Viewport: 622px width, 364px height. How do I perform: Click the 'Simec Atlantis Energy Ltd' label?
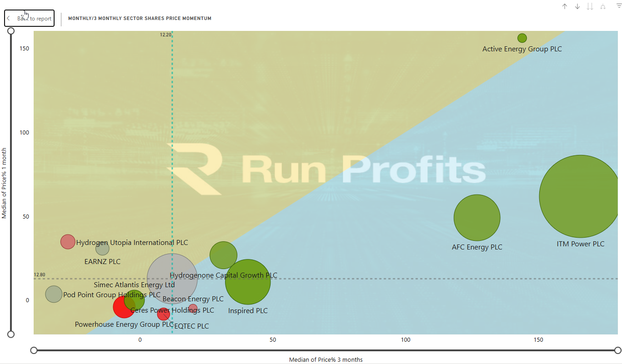(x=134, y=285)
